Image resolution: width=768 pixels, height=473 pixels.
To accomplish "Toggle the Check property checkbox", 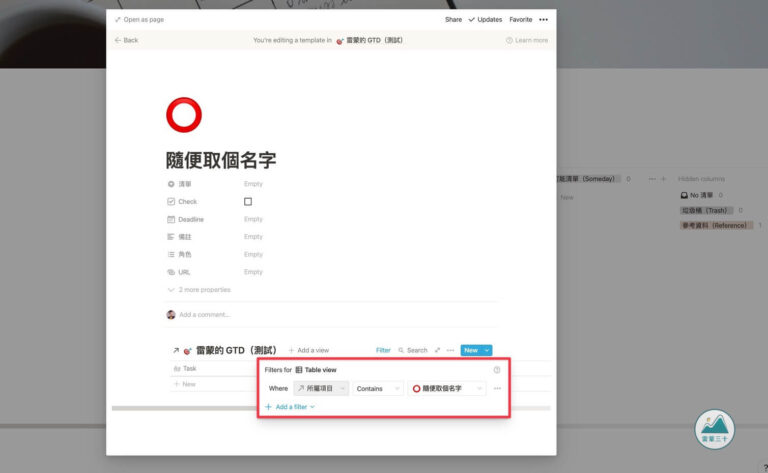I will point(248,202).
